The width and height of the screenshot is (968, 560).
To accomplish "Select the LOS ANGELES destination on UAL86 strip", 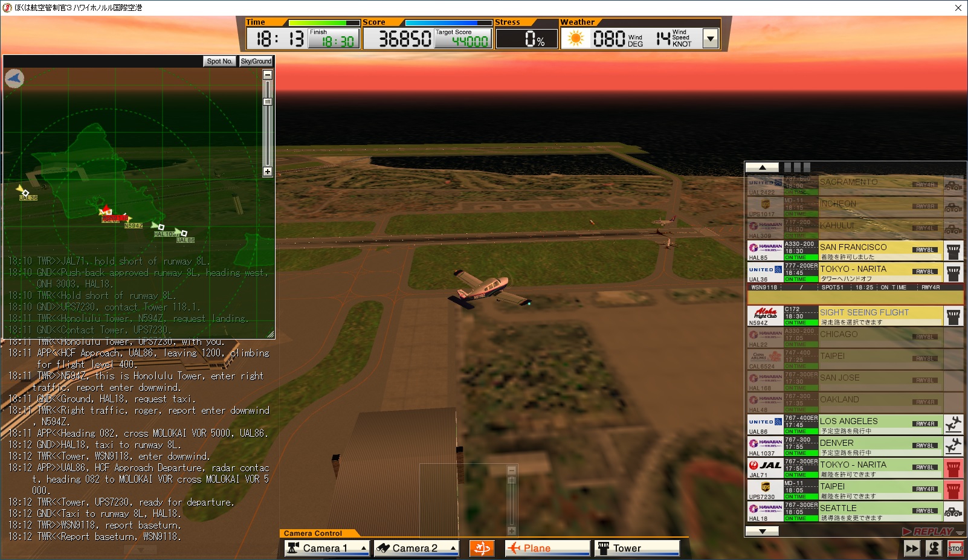I will (x=849, y=421).
